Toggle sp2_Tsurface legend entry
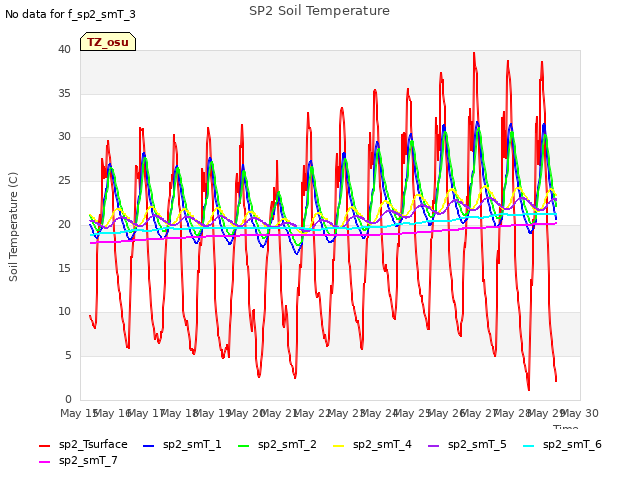This screenshot has height=480, width=640. point(83,444)
